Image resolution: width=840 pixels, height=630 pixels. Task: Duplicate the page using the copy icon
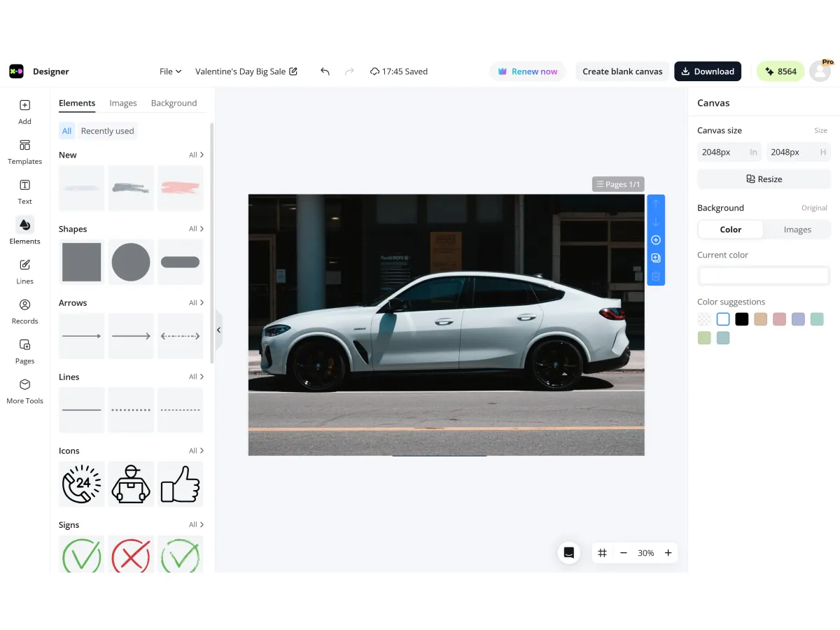656,258
